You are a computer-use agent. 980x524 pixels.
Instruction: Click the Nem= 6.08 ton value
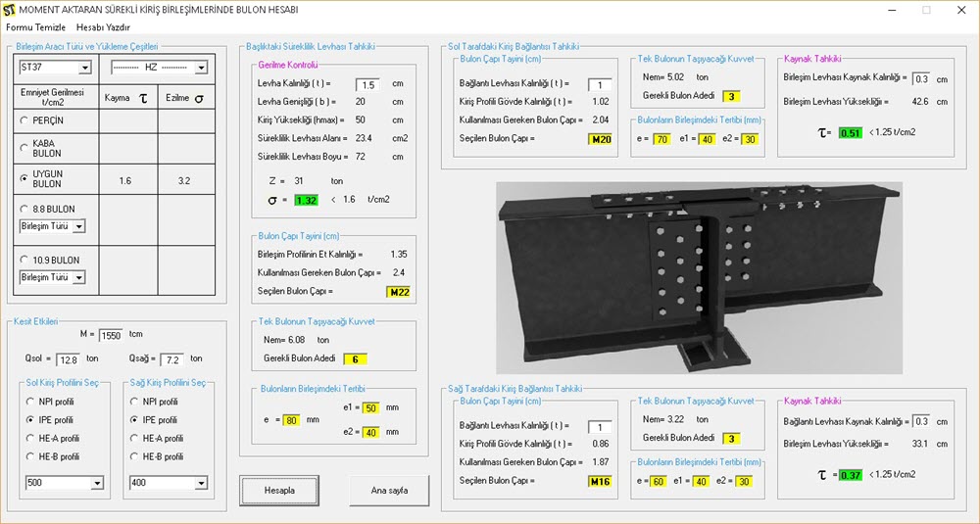point(296,340)
